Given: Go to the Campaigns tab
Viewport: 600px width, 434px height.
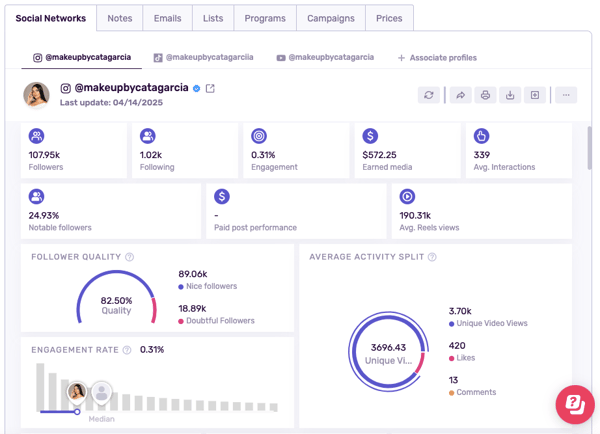Looking at the screenshot, I should tap(330, 18).
